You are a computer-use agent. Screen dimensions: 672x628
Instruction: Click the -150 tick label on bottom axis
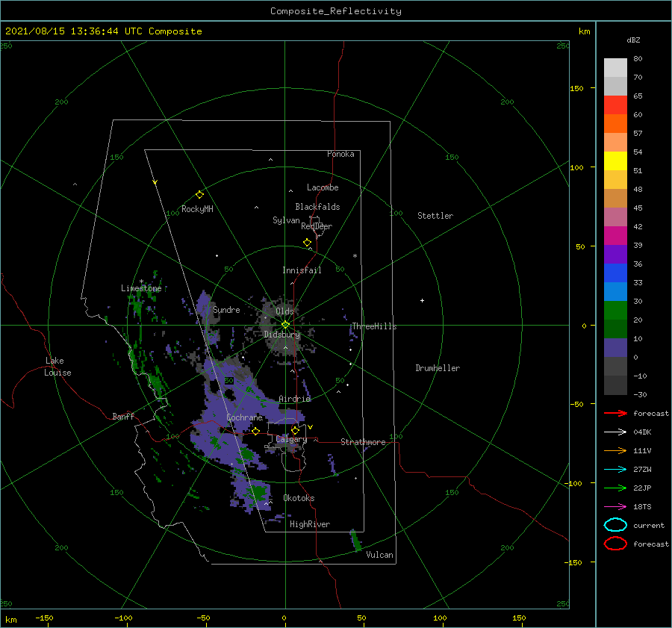coord(44,618)
